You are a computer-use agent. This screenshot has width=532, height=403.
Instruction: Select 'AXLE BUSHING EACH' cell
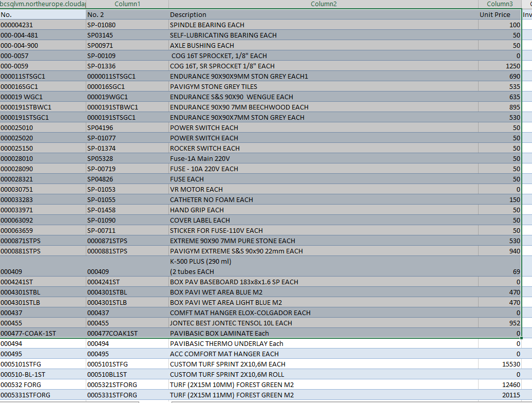[324, 46]
